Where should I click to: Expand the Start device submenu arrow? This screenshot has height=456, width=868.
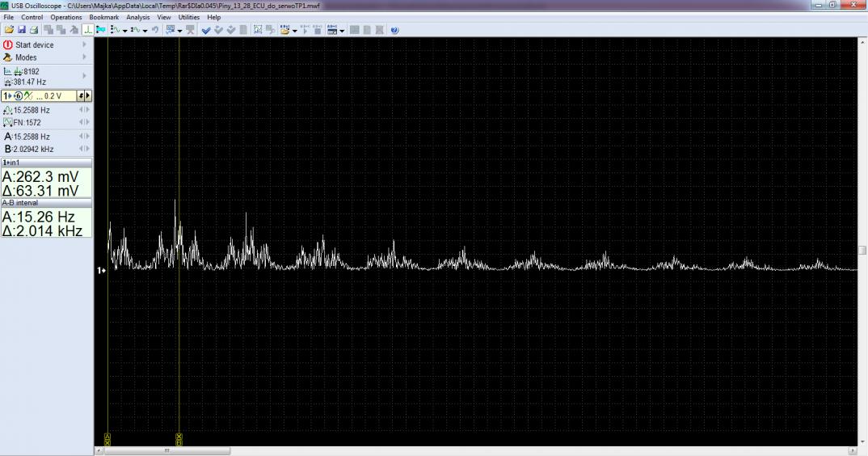pos(84,45)
